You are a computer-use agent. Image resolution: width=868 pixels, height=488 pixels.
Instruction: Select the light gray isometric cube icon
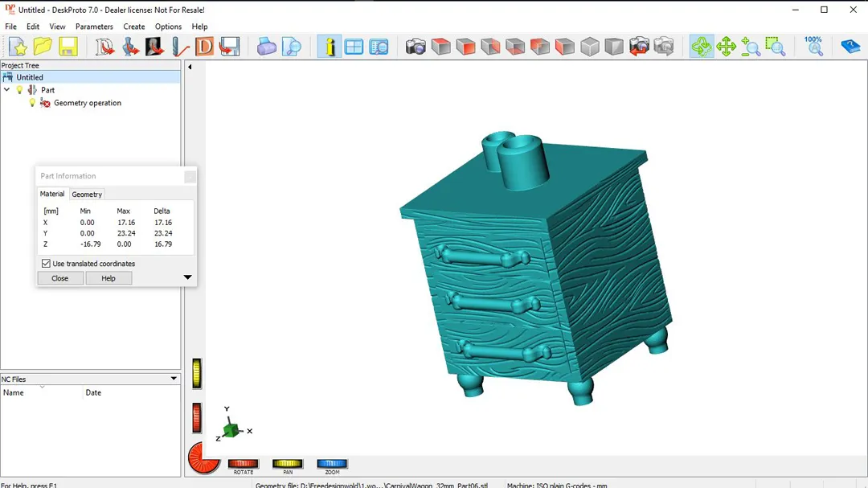pyautogui.click(x=590, y=47)
